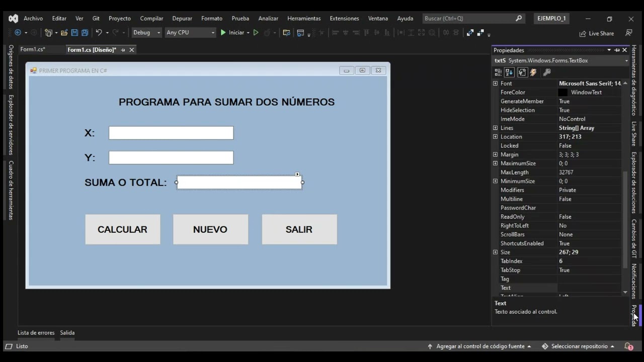Click Agregar al control de código fuente
This screenshot has height=362, width=644.
pyautogui.click(x=479, y=346)
